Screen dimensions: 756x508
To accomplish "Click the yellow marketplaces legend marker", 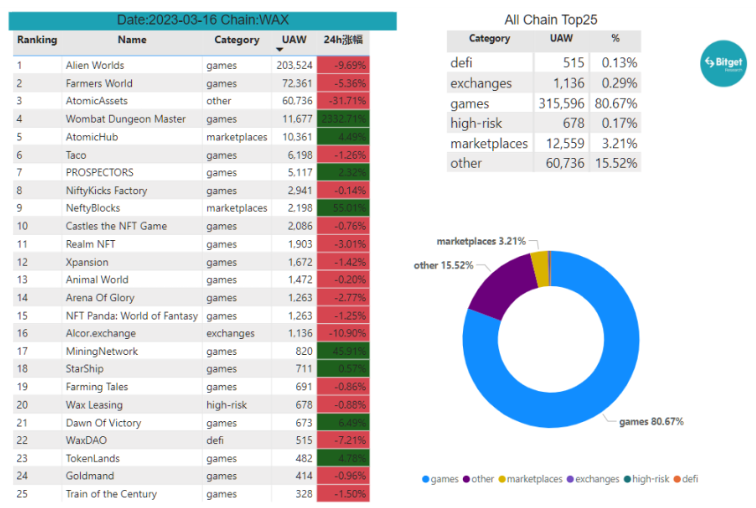I will point(502,479).
